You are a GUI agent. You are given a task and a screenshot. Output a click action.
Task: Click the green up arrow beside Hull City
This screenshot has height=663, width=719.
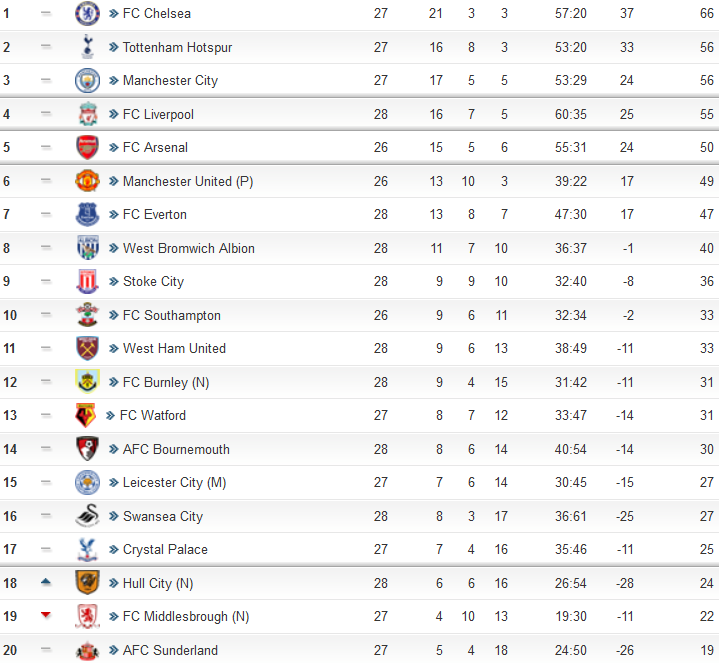coord(45,582)
